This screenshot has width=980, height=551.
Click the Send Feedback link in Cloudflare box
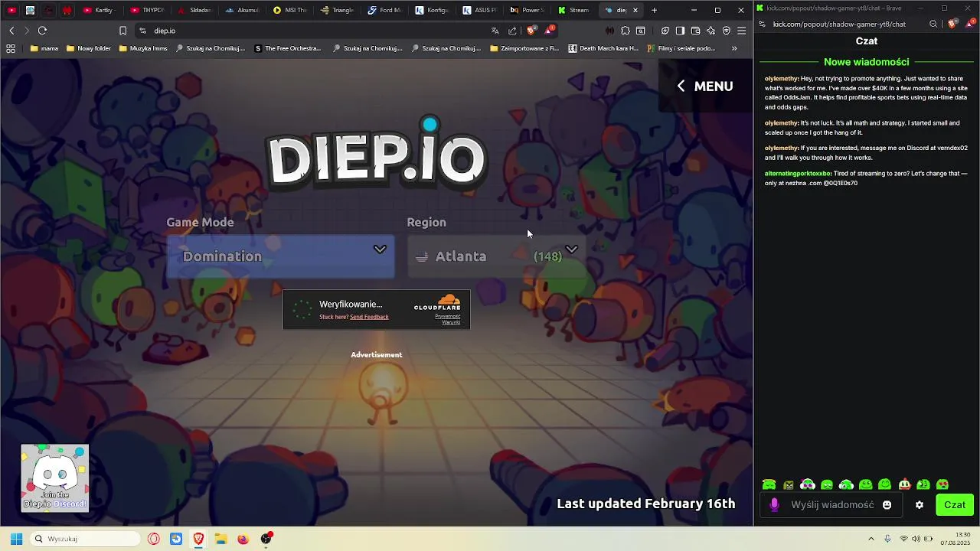click(x=369, y=317)
